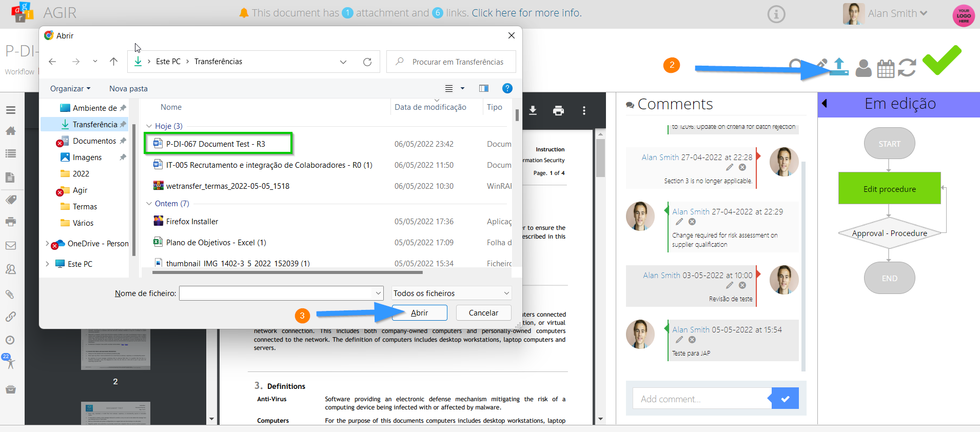Open the Alan Smith user menu
980x432 pixels.
(x=897, y=14)
